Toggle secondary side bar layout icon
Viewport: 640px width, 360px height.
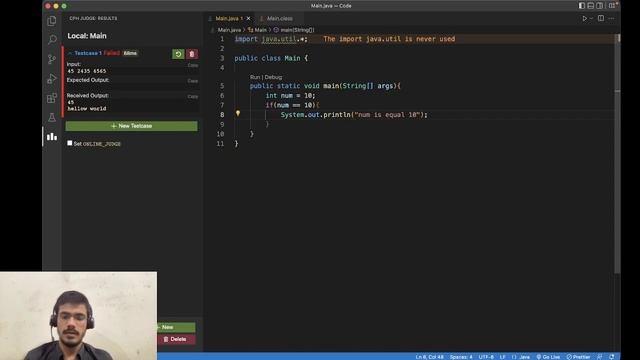tap(600, 6)
